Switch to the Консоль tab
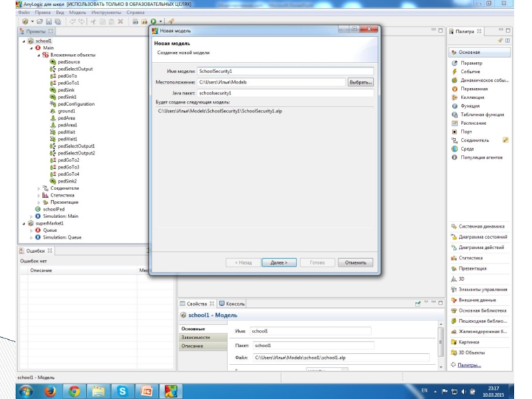Screen dimensions: 532x399 coord(232,304)
